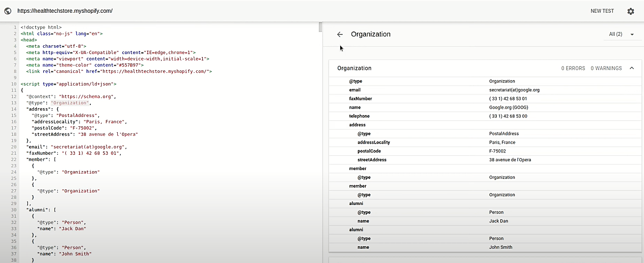Select the PostalAddress value in results
The width and height of the screenshot is (644, 263).
[504, 134]
